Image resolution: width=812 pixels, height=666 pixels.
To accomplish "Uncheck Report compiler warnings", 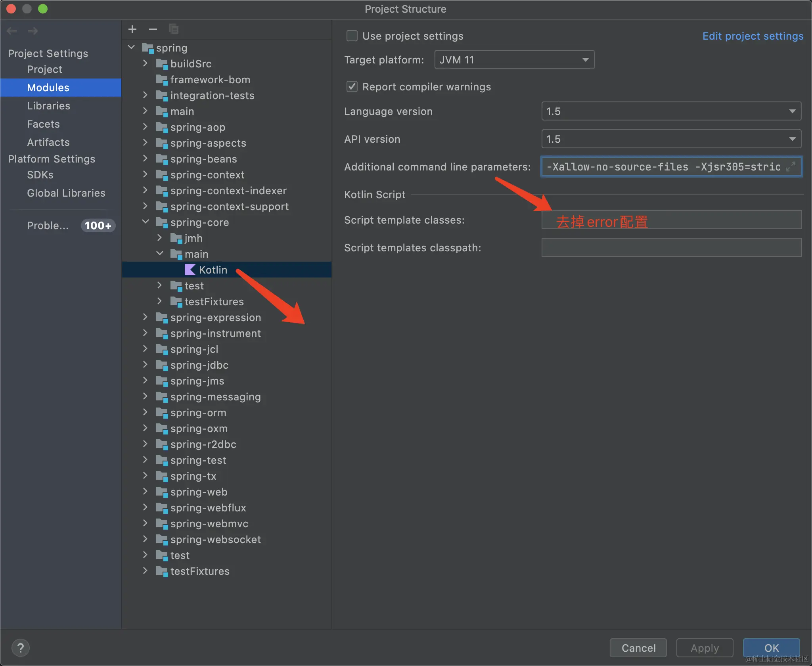I will [352, 87].
